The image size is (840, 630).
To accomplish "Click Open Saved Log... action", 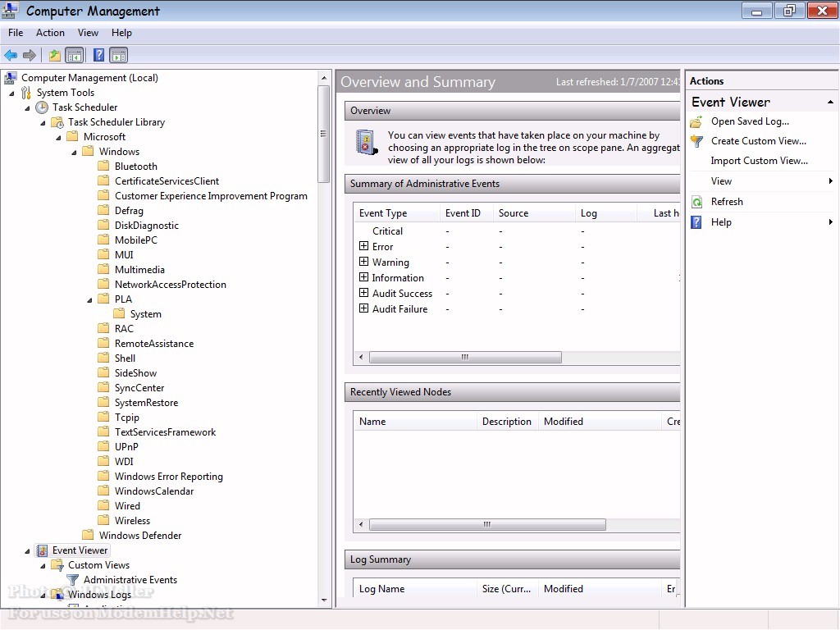I will pos(750,121).
